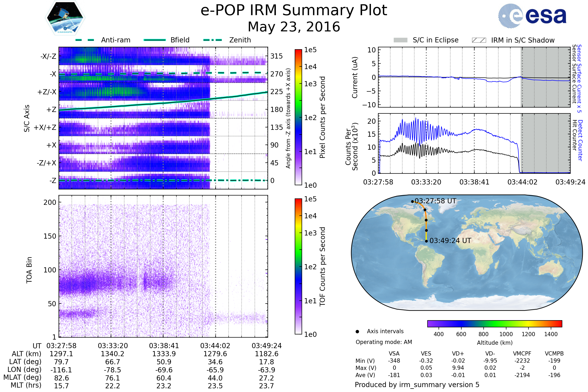Click the TOF Counts per Second colorbar
This screenshot has height=392, width=588.
298,266
